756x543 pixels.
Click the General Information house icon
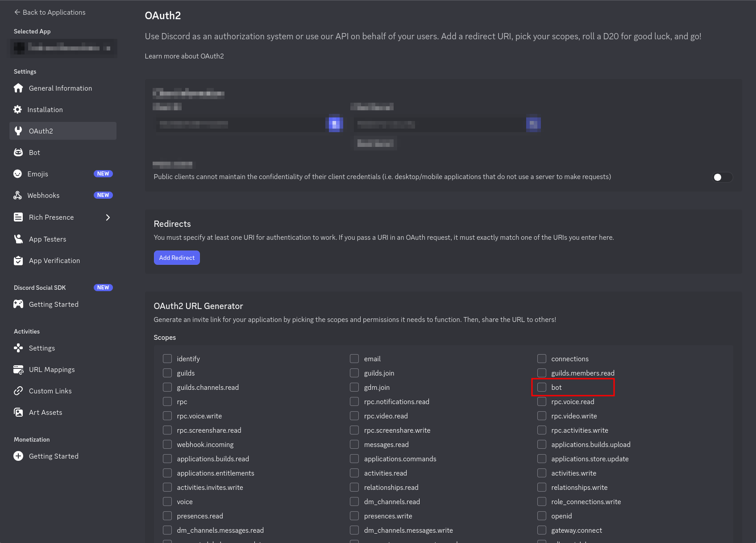click(x=18, y=88)
